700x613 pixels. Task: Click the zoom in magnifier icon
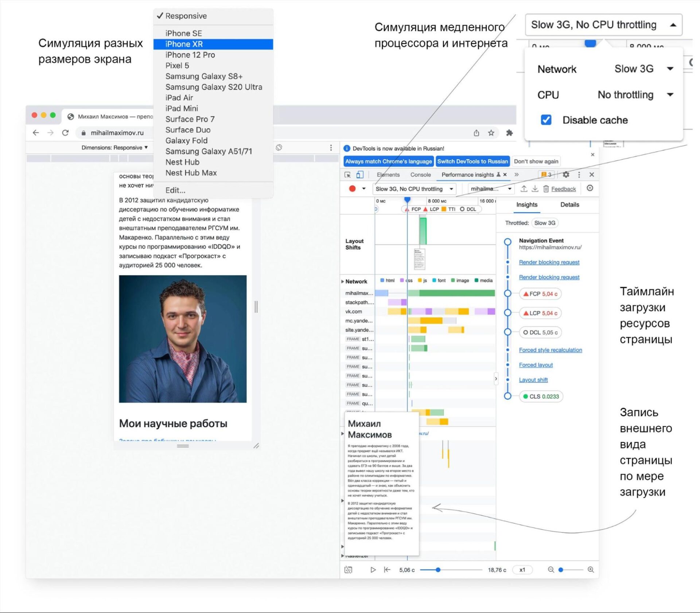(591, 570)
